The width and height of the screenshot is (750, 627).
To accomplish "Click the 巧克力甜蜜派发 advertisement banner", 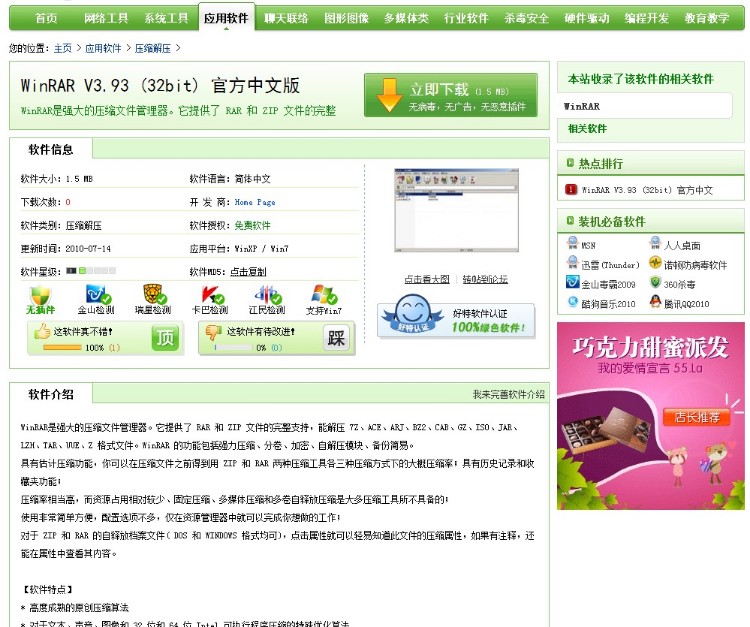I will click(x=651, y=416).
